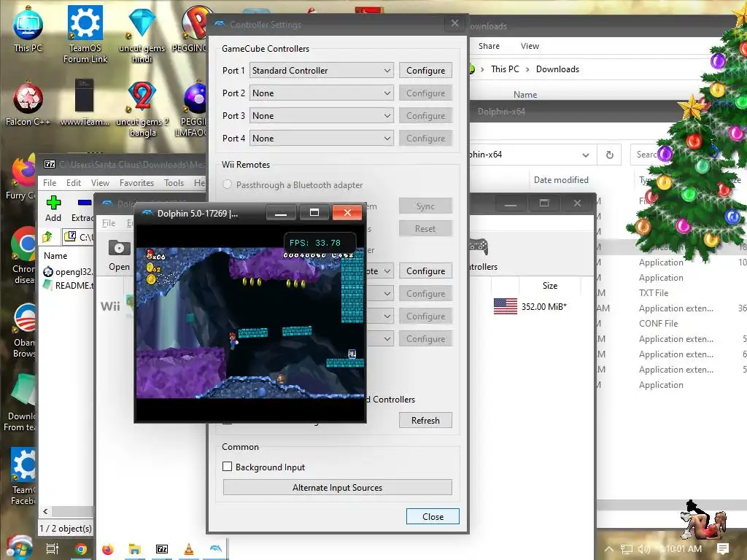
Task: Open VLC from the taskbar
Action: pyautogui.click(x=189, y=549)
